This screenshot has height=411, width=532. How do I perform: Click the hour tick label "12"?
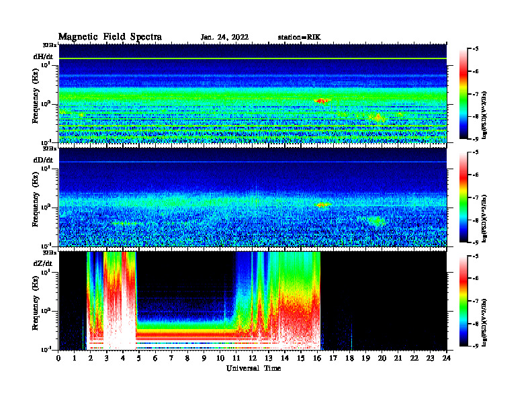point(252,358)
